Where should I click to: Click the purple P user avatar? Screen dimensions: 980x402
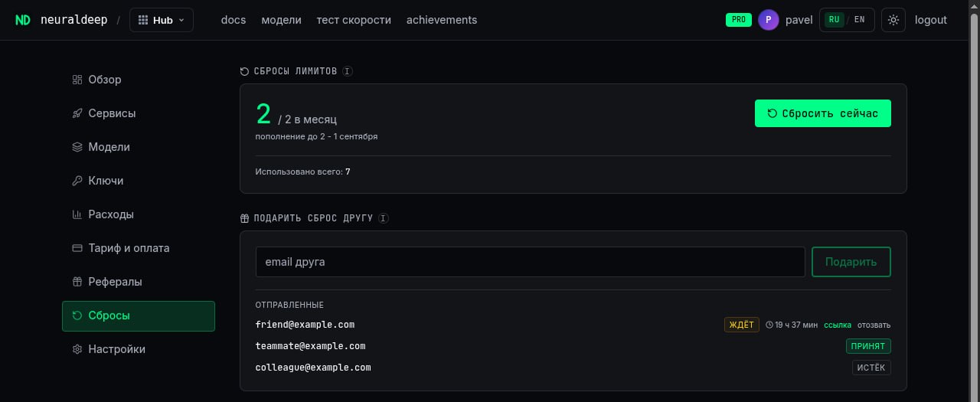769,20
